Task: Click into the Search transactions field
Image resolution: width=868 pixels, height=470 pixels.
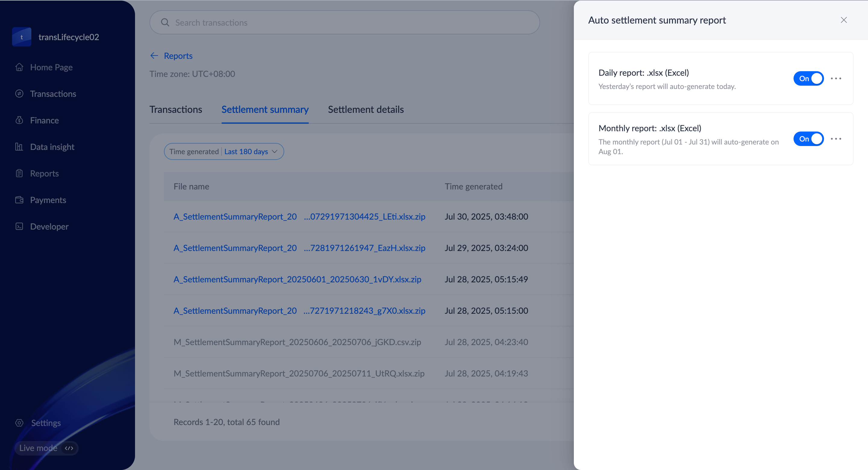Action: coord(344,23)
